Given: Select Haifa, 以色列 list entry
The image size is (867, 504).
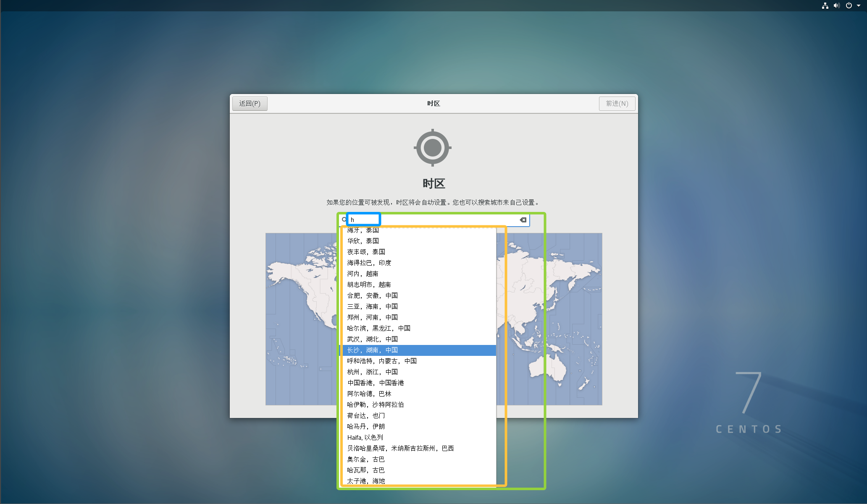Looking at the screenshot, I should pos(365,437).
